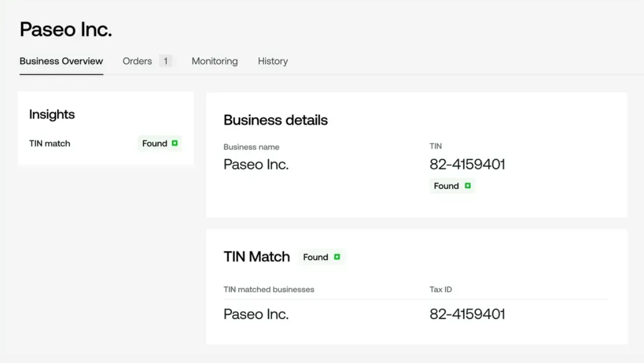Click Found badge beside TIN Match heading
Screen dimensions: 644x363
[321, 257]
